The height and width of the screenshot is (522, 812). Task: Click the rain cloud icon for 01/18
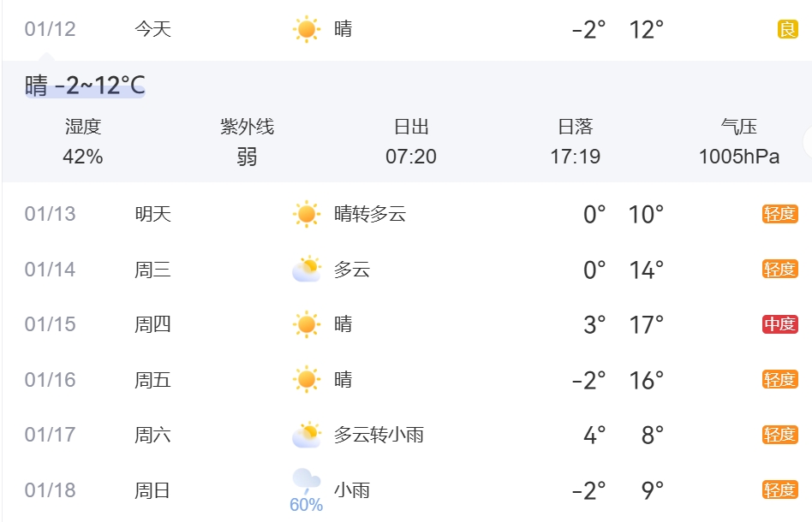pos(306,481)
